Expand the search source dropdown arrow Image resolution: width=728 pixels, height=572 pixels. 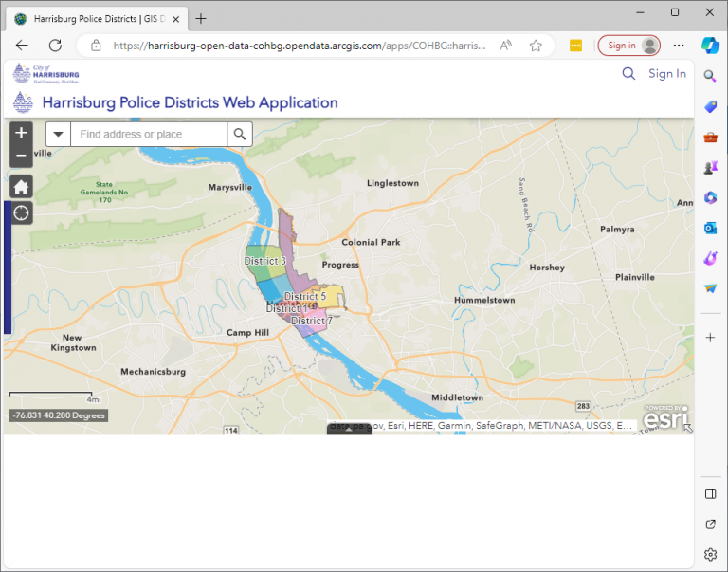(x=59, y=135)
